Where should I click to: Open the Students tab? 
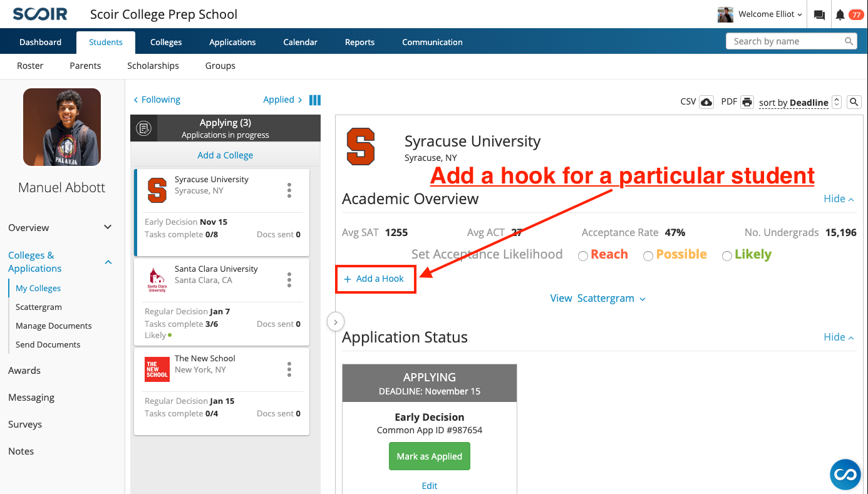point(106,42)
